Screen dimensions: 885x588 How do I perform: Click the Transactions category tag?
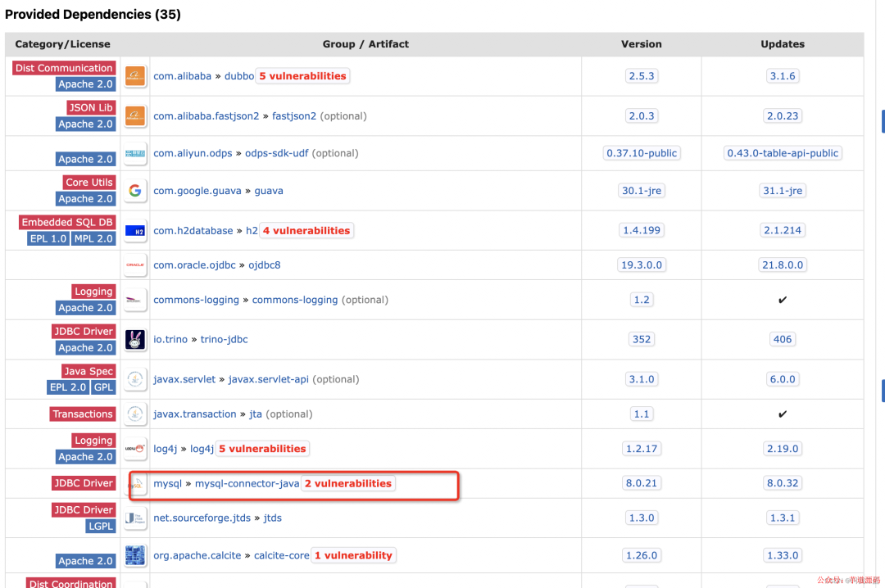coord(83,414)
